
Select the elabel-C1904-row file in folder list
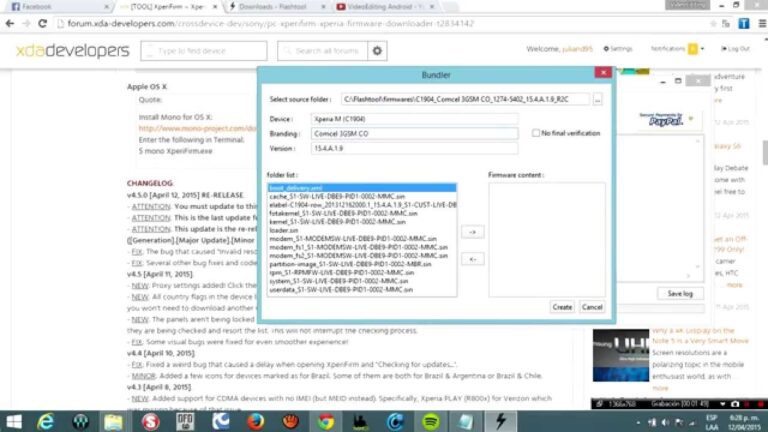[362, 205]
